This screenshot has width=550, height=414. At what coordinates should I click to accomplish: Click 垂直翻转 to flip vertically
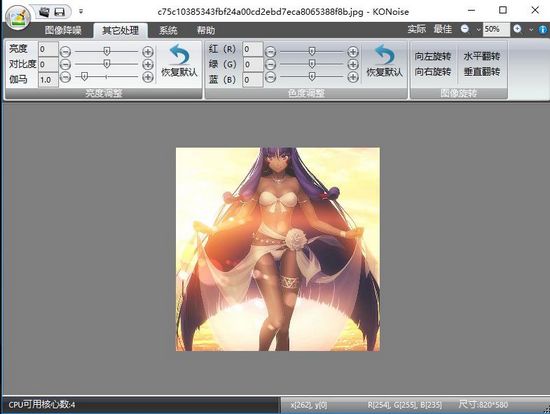point(482,72)
